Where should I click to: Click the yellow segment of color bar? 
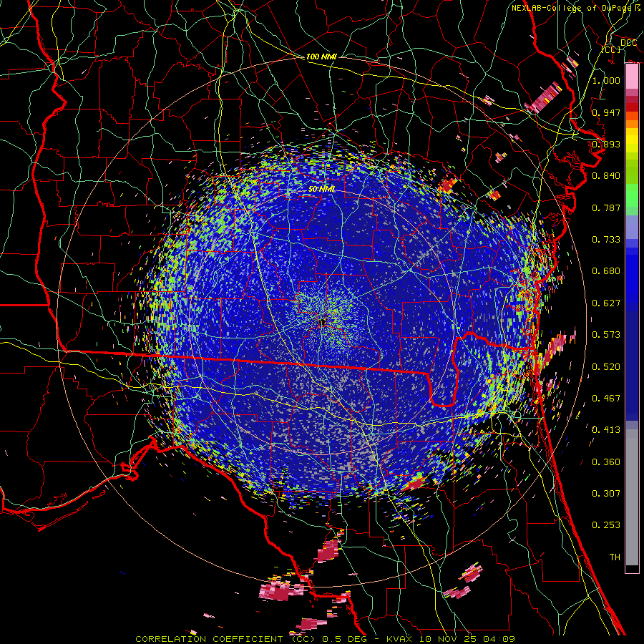pyautogui.click(x=632, y=140)
